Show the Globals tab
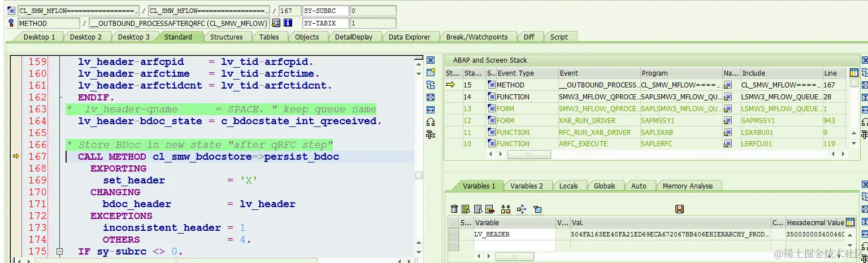 pyautogui.click(x=605, y=186)
